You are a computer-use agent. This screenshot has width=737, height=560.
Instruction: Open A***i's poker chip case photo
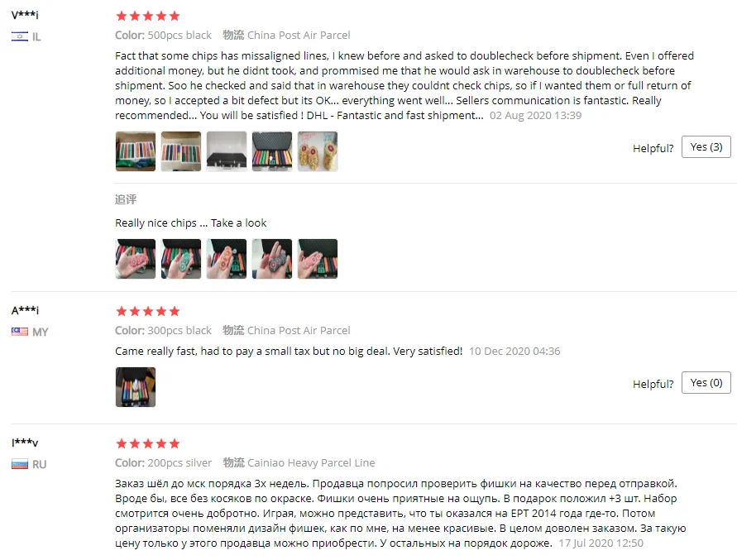point(136,387)
